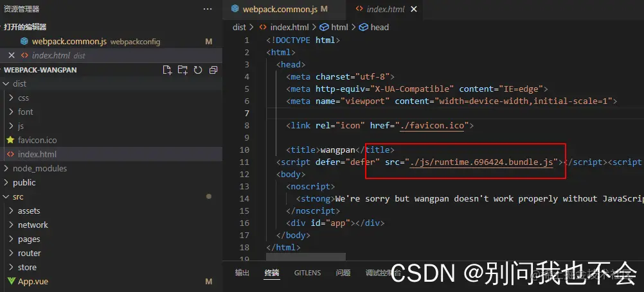Select index.html in the dist folder tree
Viewport: 644px width, 292px height.
tap(111, 154)
